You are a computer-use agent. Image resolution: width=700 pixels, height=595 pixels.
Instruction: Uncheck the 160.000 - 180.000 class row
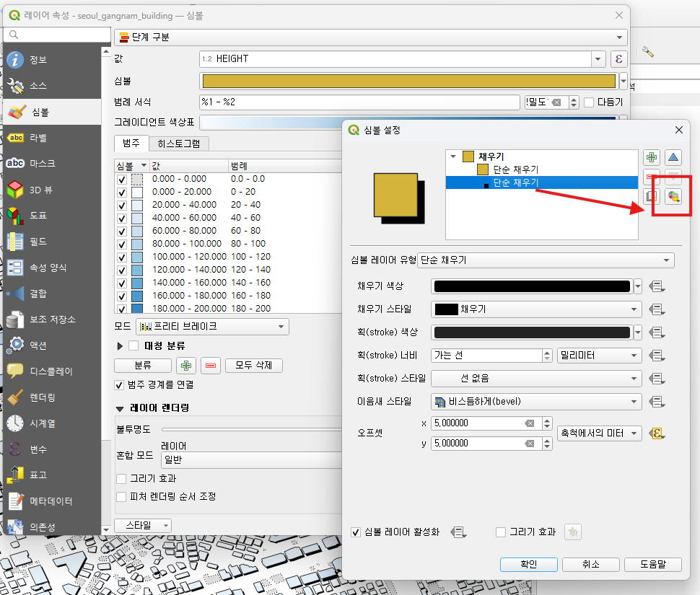[121, 296]
